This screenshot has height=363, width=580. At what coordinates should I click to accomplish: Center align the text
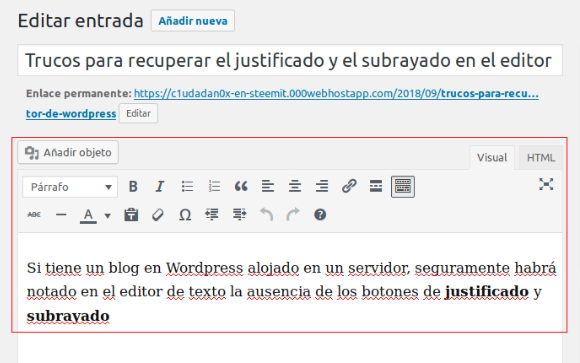coord(295,186)
